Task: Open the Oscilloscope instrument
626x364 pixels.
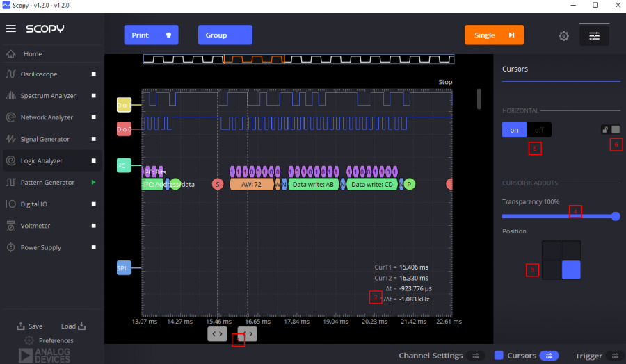Action: tap(39, 74)
